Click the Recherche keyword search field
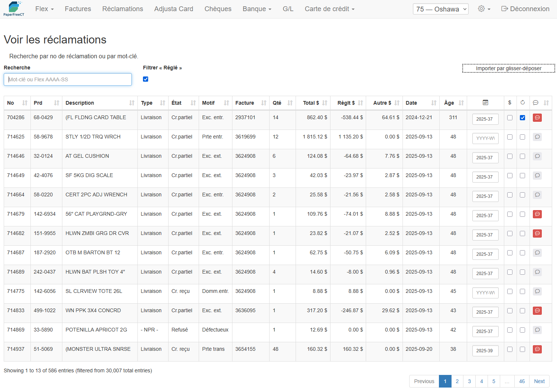This screenshot has height=392, width=557. 68,79
